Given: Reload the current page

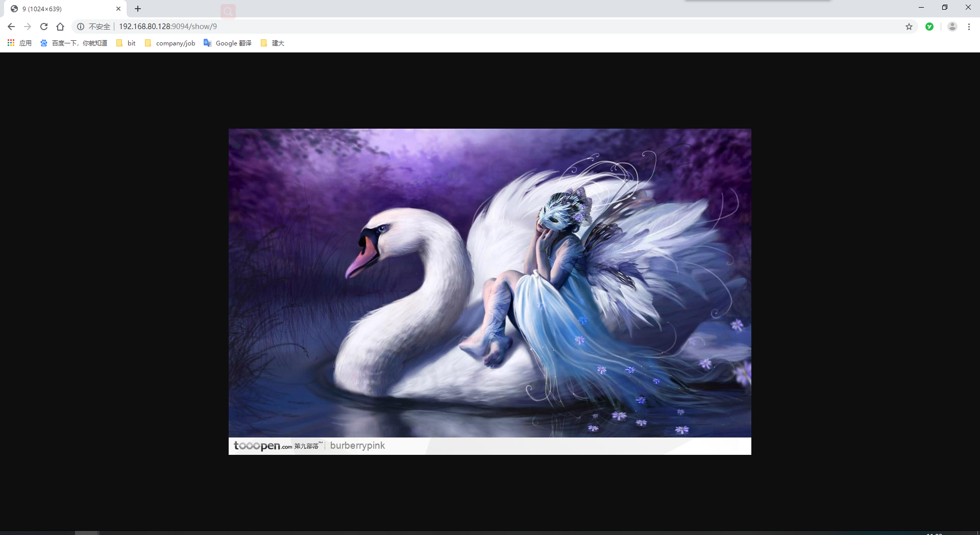Looking at the screenshot, I should [44, 27].
